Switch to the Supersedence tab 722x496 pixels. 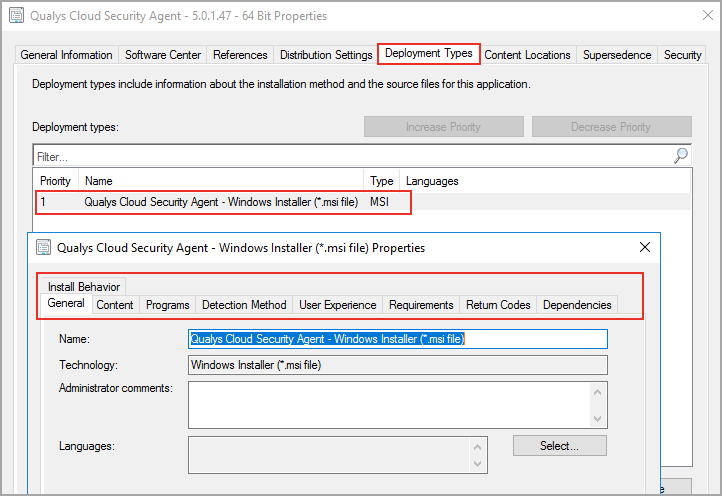[x=617, y=55]
